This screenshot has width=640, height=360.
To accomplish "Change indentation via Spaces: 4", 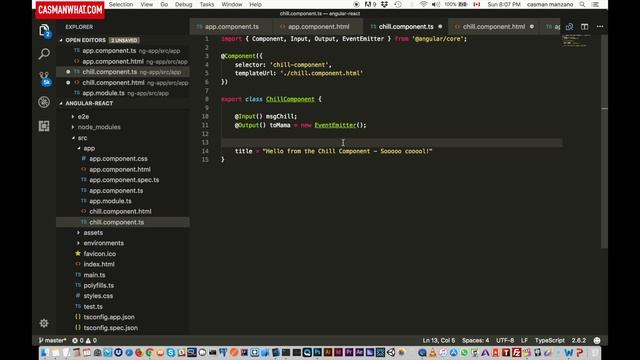I will coord(476,340).
